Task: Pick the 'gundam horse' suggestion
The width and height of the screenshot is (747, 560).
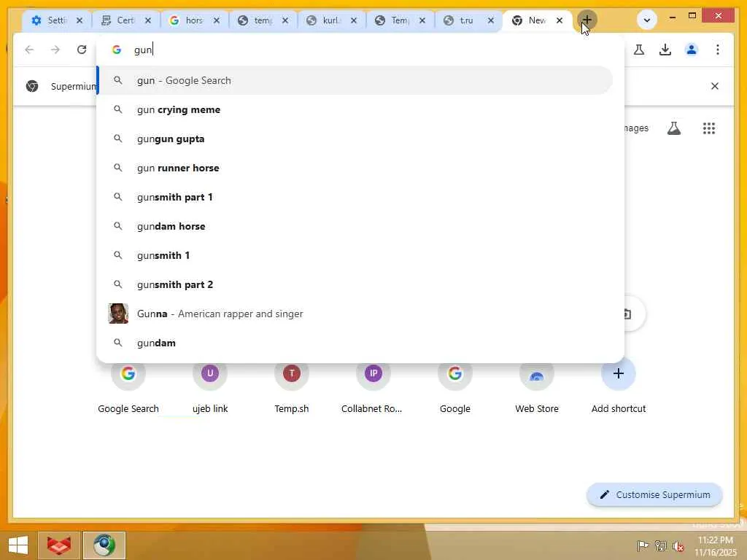Action: click(x=355, y=226)
